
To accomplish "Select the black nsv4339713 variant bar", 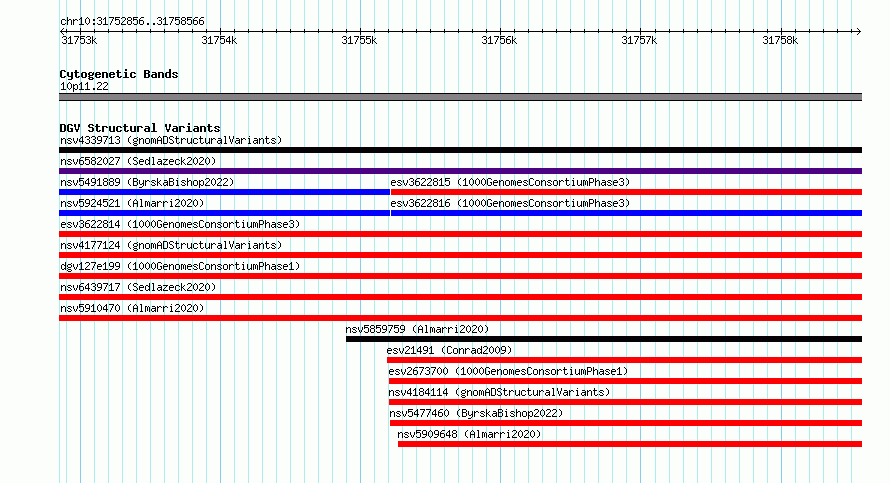I will click(460, 150).
